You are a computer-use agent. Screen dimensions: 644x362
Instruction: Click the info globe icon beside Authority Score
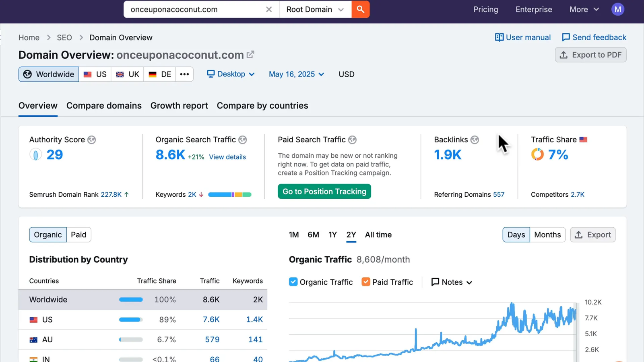(92, 140)
